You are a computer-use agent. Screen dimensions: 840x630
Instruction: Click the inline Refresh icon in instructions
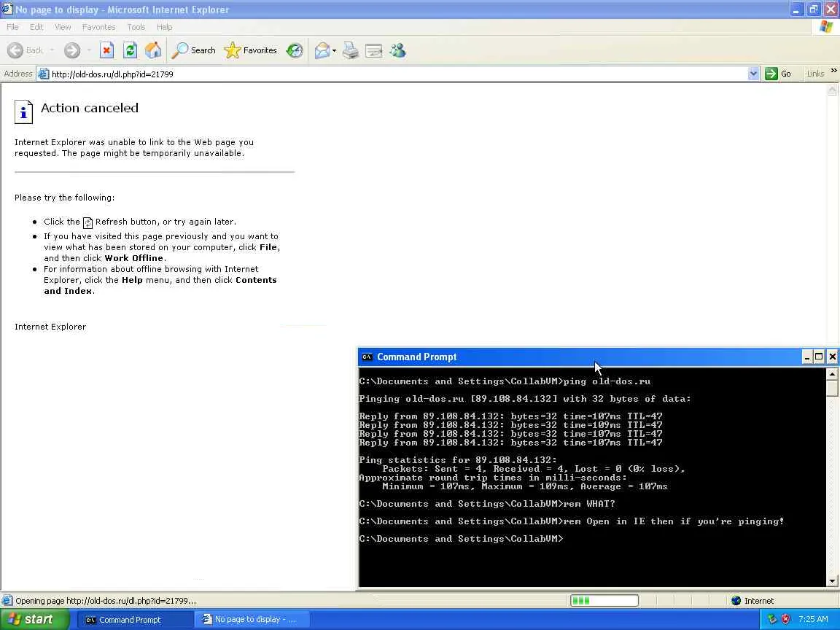coord(87,222)
